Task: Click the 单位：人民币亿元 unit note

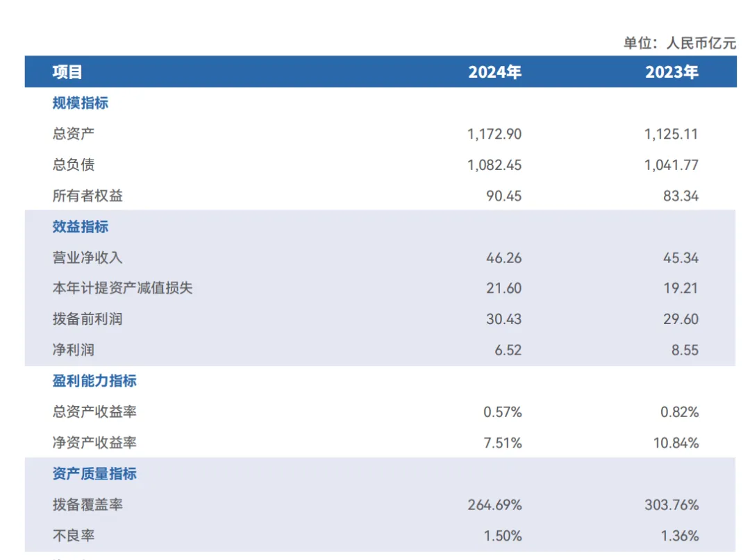Action: 680,43
